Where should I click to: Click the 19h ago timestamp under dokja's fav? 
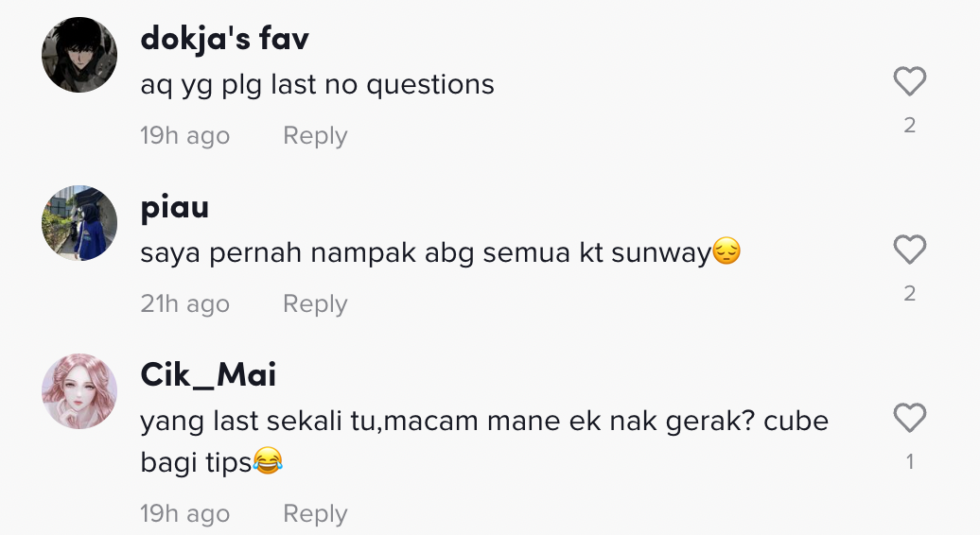[184, 136]
